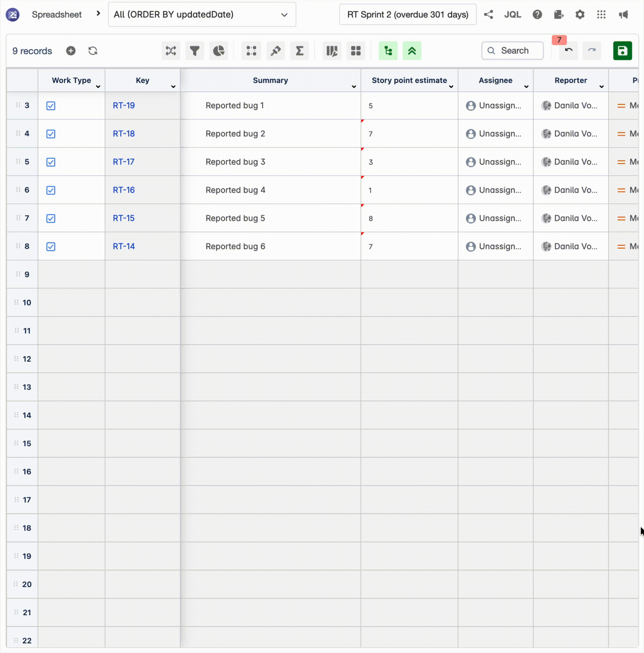The image size is (644, 653).
Task: Click the work type checkbox icon for RT-18
Action: (51, 134)
